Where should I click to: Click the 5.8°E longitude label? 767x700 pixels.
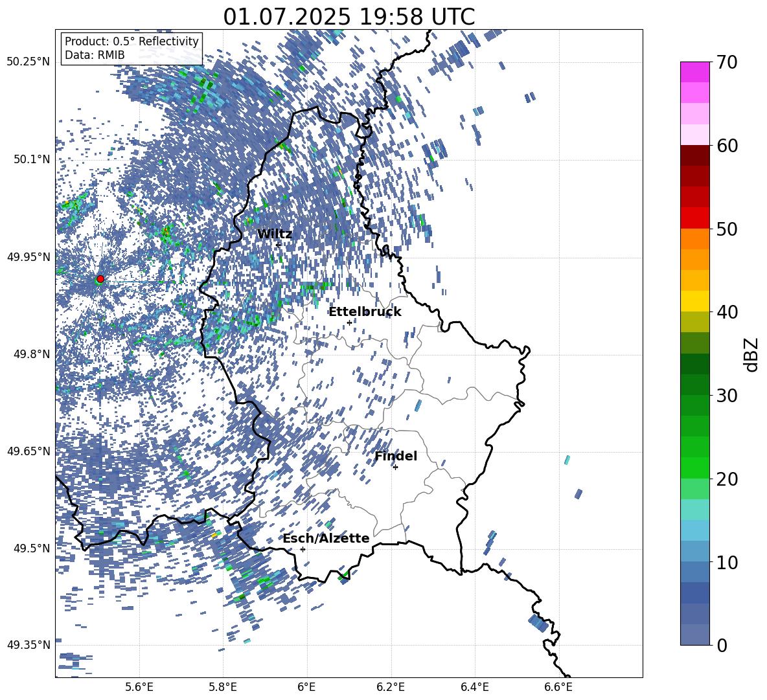223,687
